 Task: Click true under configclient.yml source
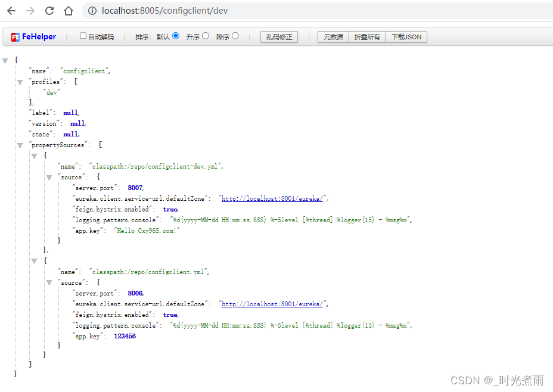pyautogui.click(x=170, y=315)
